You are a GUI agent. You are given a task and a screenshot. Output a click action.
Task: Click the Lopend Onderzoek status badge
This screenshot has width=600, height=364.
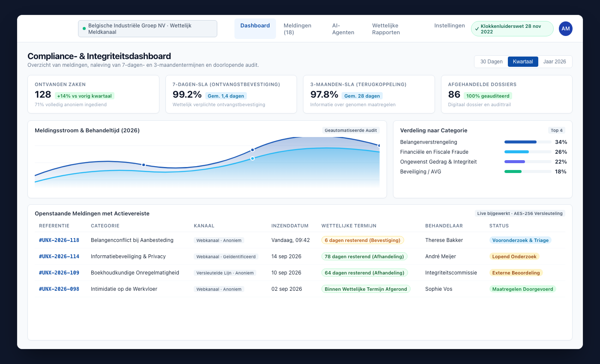click(514, 257)
